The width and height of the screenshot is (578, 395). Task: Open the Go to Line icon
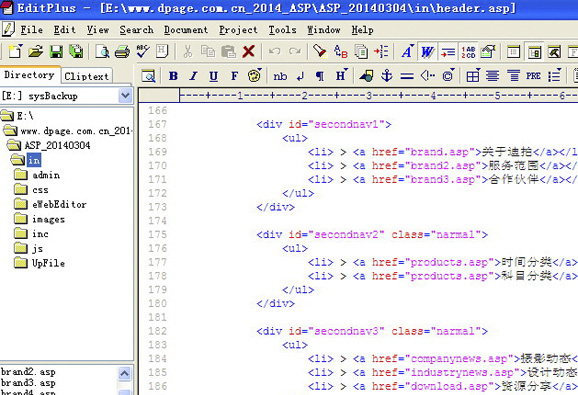381,51
